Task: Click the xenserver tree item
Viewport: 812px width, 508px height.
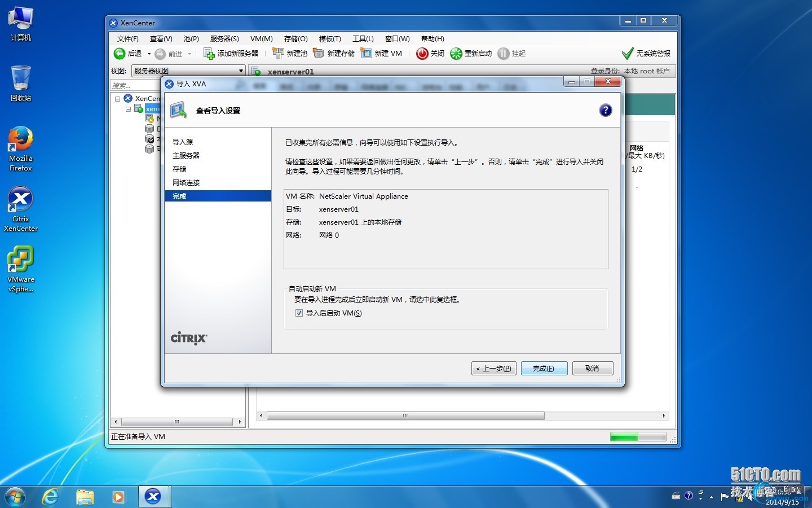Action: coord(152,109)
